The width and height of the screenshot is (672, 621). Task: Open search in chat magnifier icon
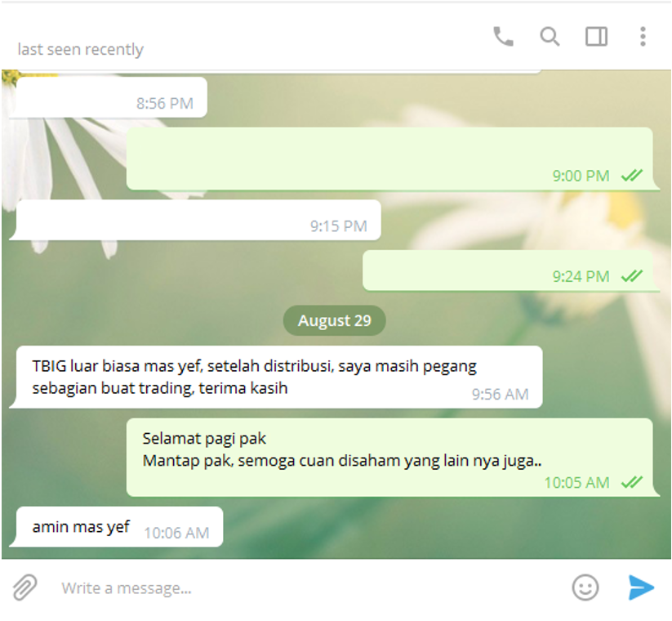[550, 37]
